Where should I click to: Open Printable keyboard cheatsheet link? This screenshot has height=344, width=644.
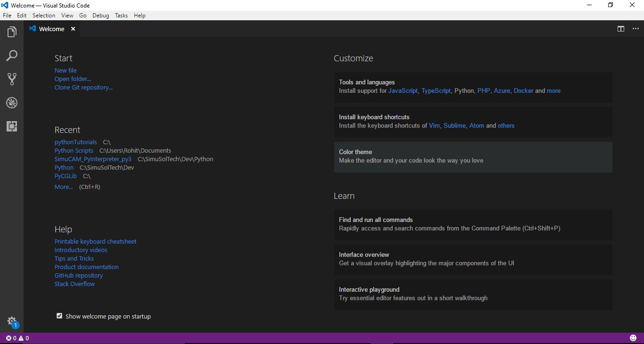95,241
